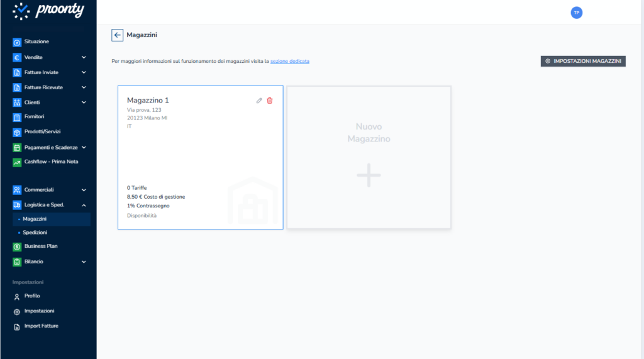This screenshot has width=644, height=359.
Task: Expand the Bilancio submenu chevron
Action: pyautogui.click(x=84, y=262)
